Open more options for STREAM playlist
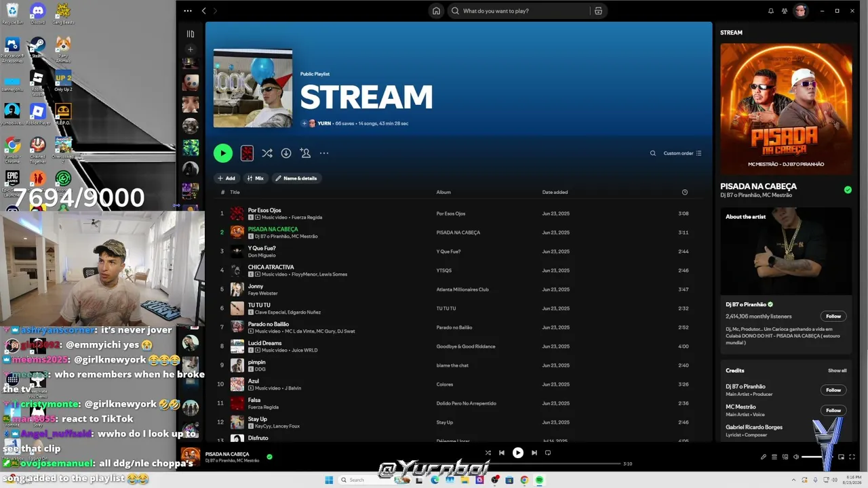The width and height of the screenshot is (868, 488). point(324,153)
